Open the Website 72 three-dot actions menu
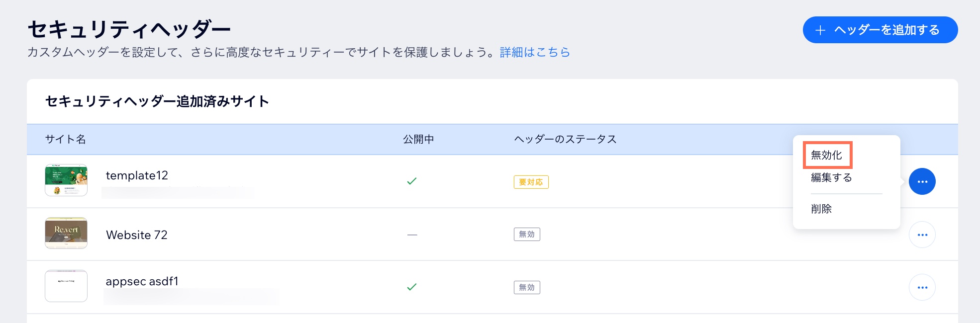Viewport: 980px width, 323px height. coord(922,235)
